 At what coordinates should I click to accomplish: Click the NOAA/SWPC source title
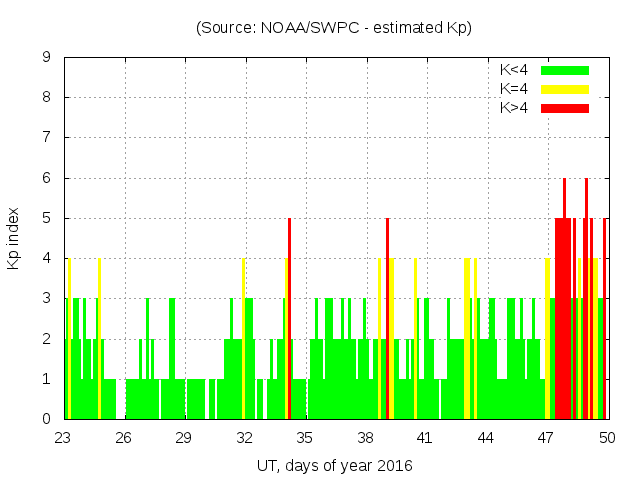(334, 28)
